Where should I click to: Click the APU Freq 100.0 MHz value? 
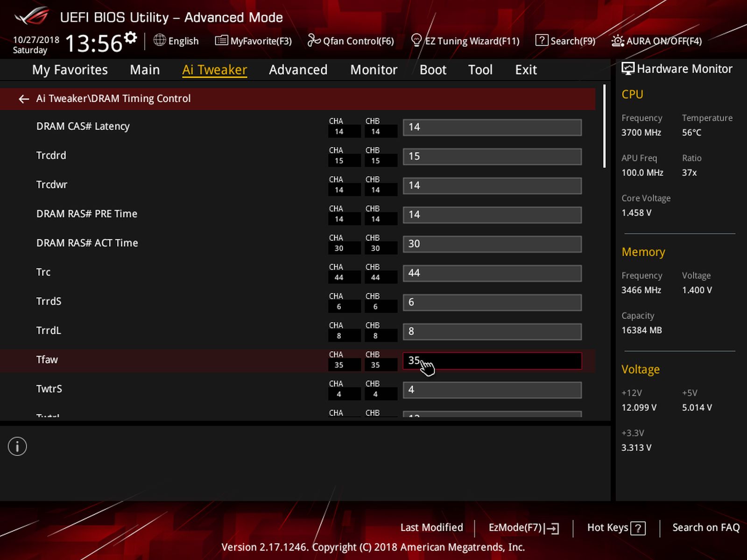click(642, 173)
